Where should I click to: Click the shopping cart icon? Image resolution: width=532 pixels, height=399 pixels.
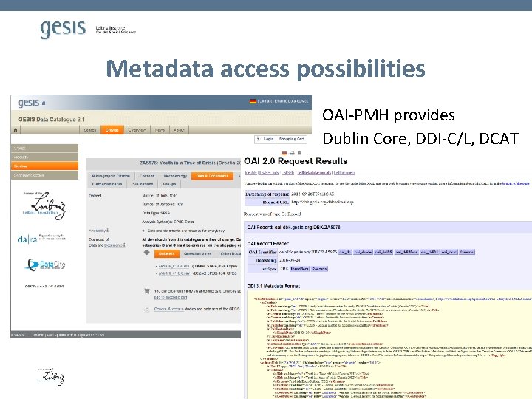[147, 291]
